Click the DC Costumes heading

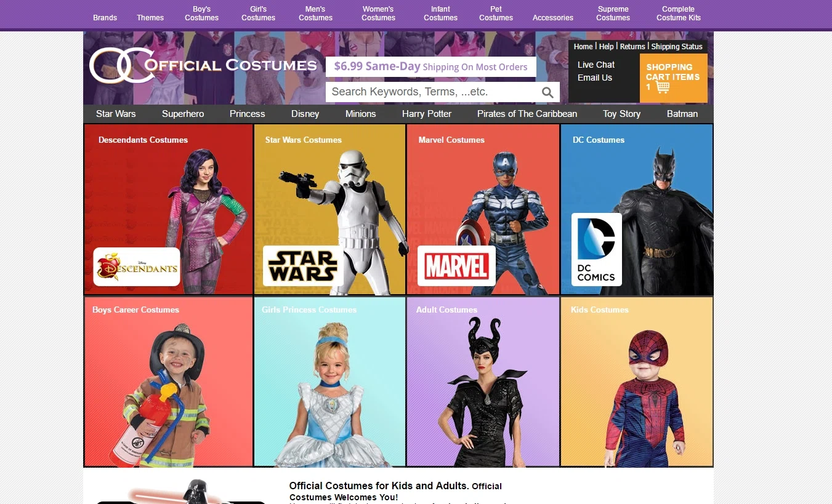click(x=599, y=140)
